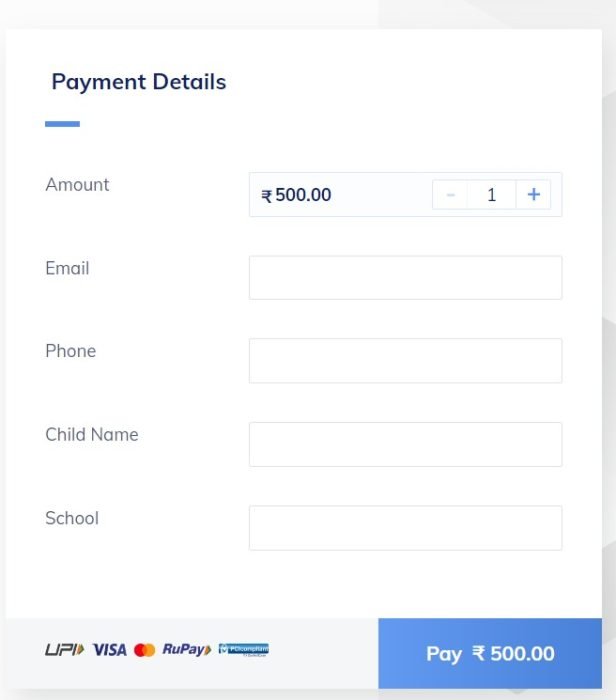Image resolution: width=616 pixels, height=700 pixels.
Task: Click into the School input field
Action: pyautogui.click(x=405, y=527)
